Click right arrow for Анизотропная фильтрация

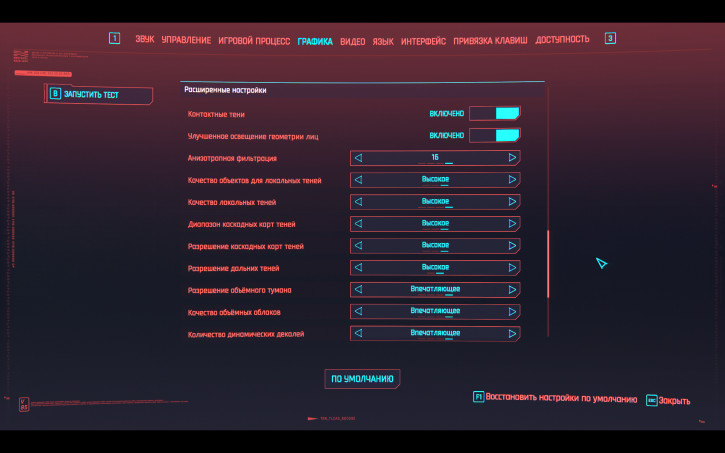click(512, 158)
